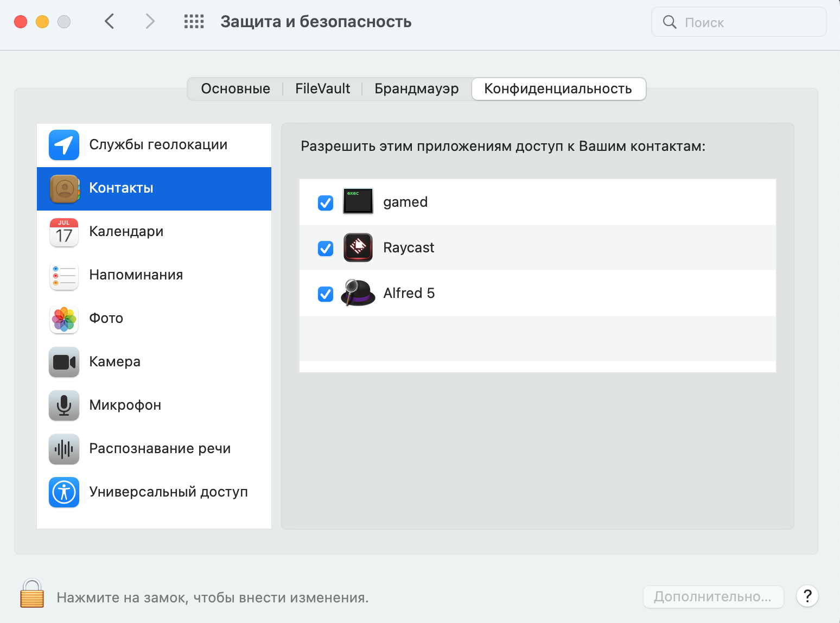Click the lock icon to make changes
This screenshot has height=623, width=840.
[x=32, y=594]
